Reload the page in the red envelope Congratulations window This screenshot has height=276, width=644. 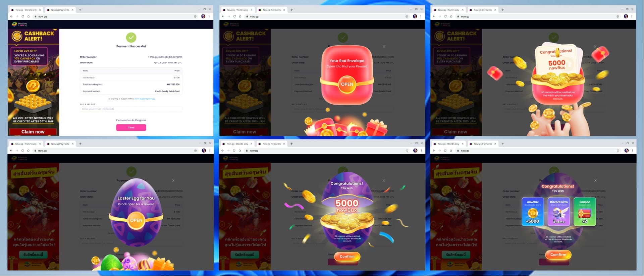coord(445,16)
